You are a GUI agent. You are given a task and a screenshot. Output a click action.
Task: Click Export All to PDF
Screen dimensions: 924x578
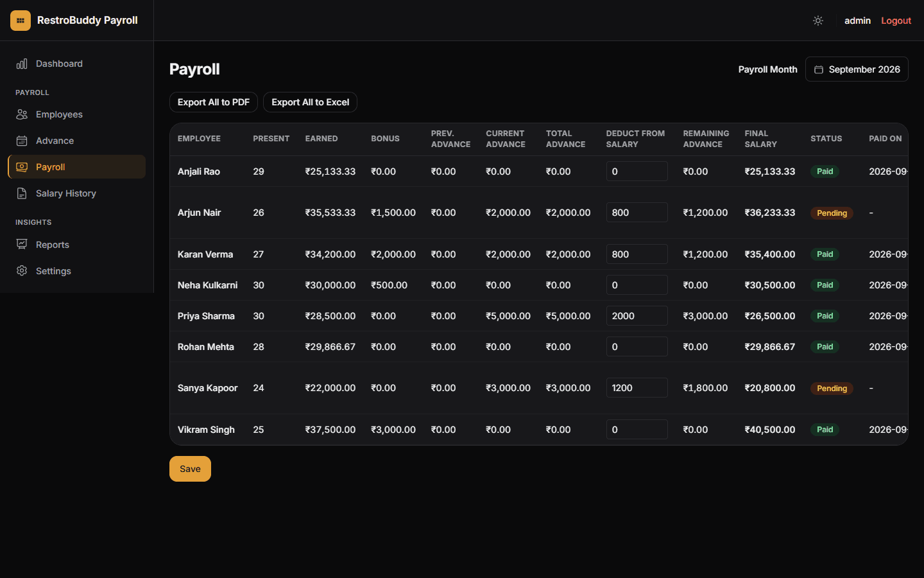(x=214, y=102)
